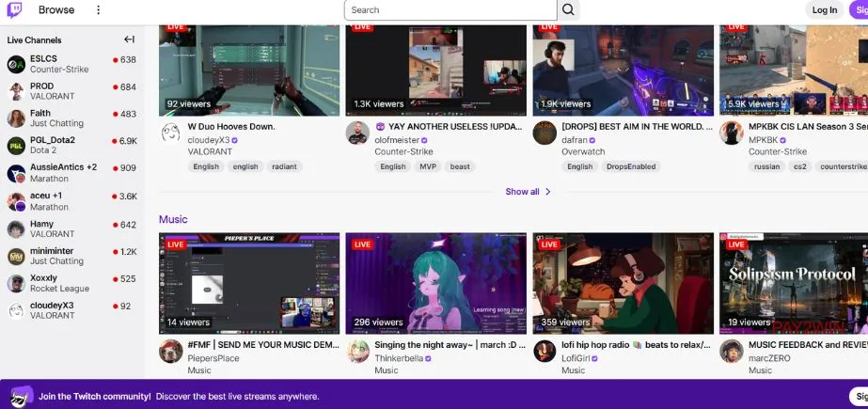Click marcZERO stream card avatar

pyautogui.click(x=732, y=352)
